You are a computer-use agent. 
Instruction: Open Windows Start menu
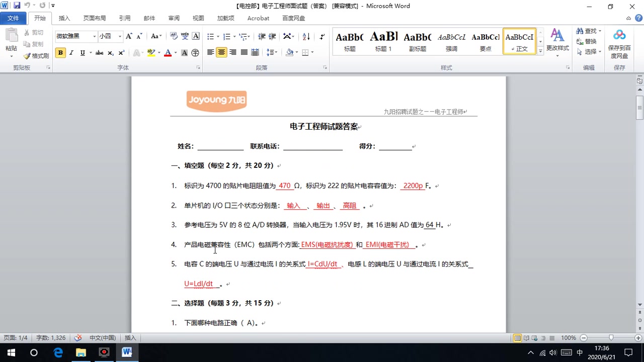[x=11, y=352]
